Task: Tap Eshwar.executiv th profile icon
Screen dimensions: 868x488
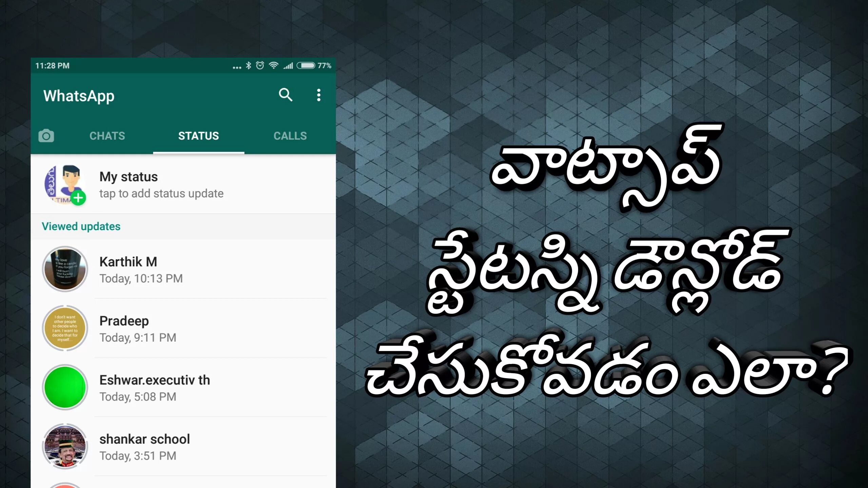Action: pyautogui.click(x=65, y=387)
